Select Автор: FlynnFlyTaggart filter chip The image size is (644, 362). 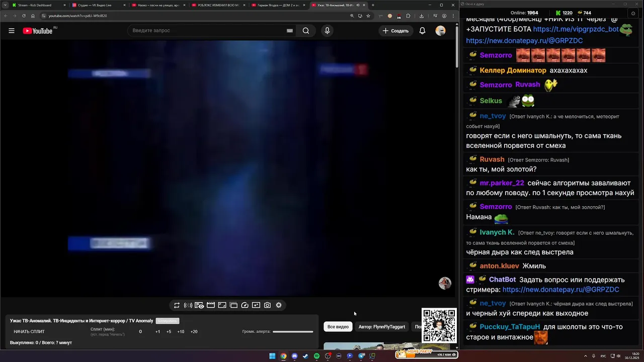382,327
